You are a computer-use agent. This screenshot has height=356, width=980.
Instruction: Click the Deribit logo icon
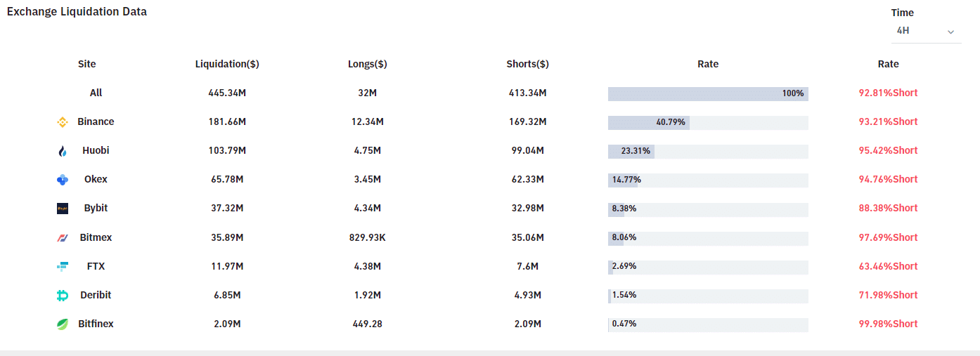[63, 296]
